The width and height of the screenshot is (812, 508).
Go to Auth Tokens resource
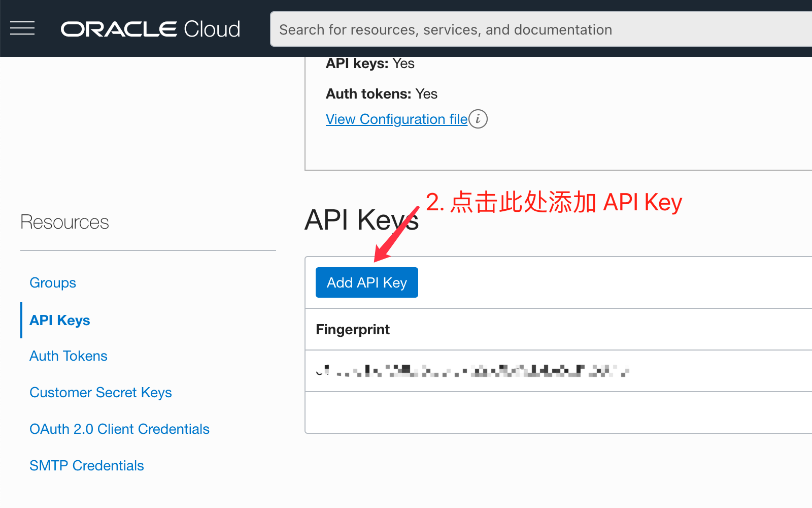click(69, 356)
